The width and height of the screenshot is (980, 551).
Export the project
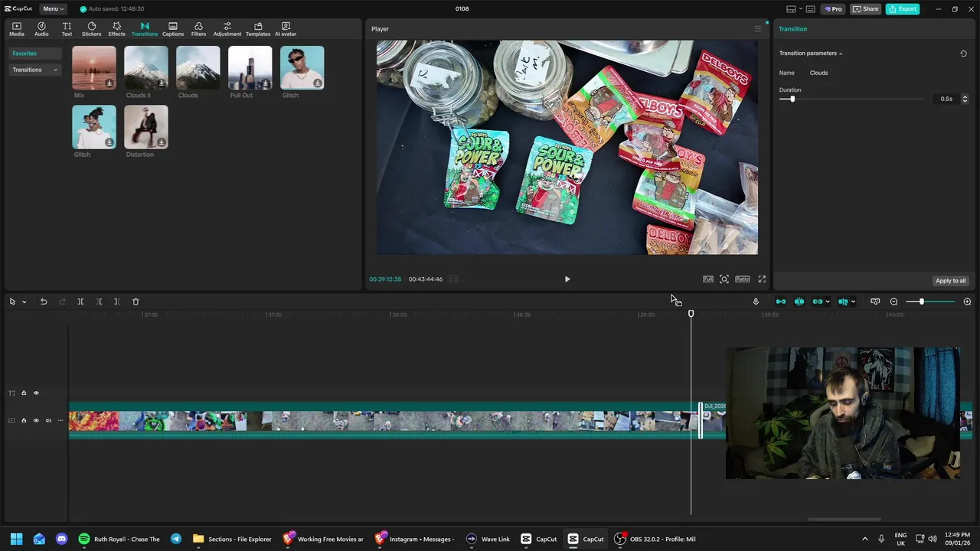pyautogui.click(x=903, y=9)
